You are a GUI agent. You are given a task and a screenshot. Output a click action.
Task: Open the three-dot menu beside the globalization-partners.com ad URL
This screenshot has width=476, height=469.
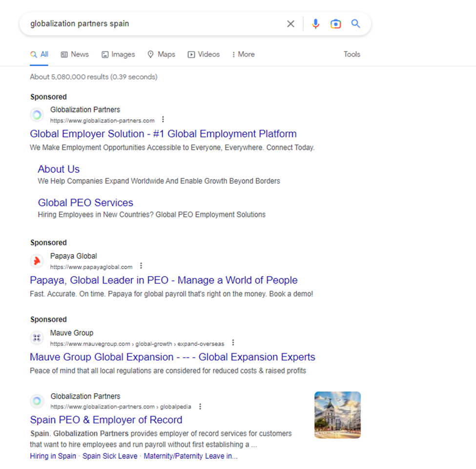[x=163, y=119]
